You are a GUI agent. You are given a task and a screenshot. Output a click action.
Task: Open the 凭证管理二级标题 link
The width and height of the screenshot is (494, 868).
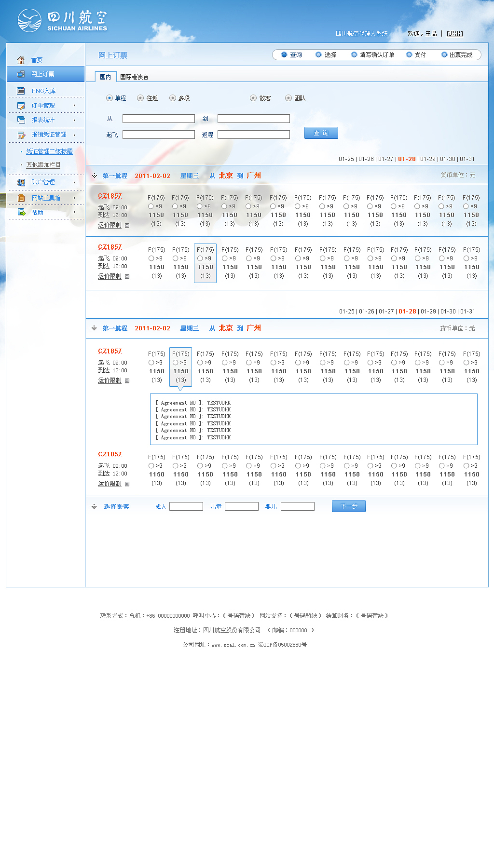(50, 151)
